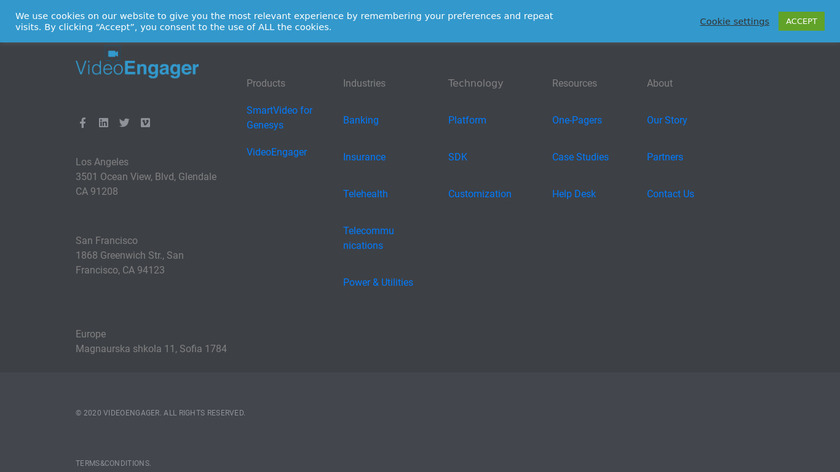This screenshot has height=472, width=840.
Task: Open the Telehealth page
Action: click(x=365, y=194)
